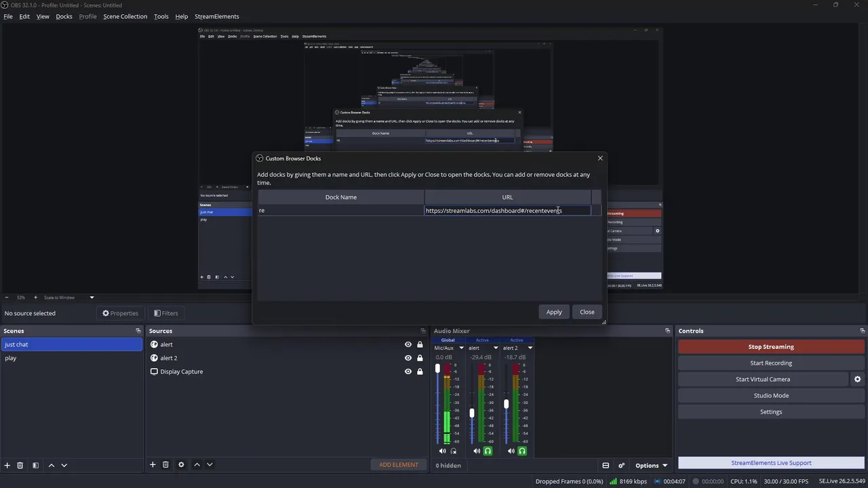Image resolution: width=868 pixels, height=488 pixels.
Task: Hide the alert 2 source with its eye icon
Action: [x=408, y=358]
